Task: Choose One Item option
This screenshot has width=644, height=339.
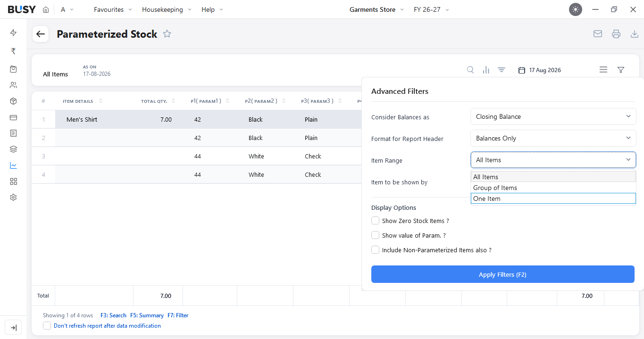Action: click(x=553, y=198)
